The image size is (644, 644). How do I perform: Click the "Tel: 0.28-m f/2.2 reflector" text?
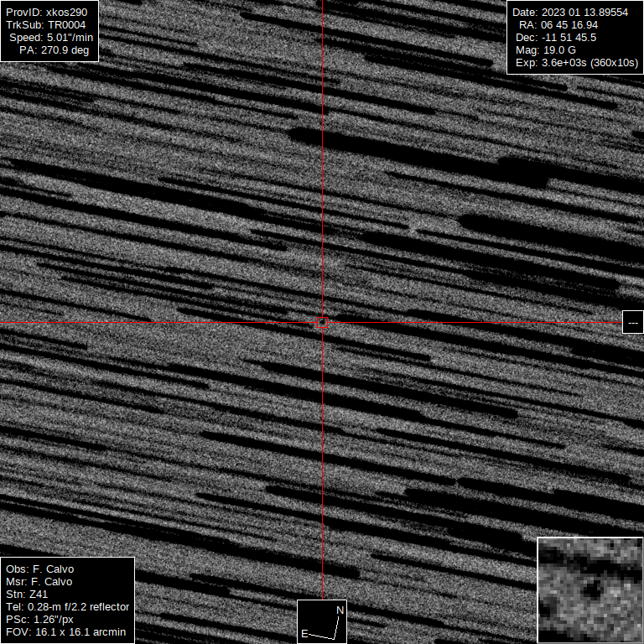tap(67, 606)
